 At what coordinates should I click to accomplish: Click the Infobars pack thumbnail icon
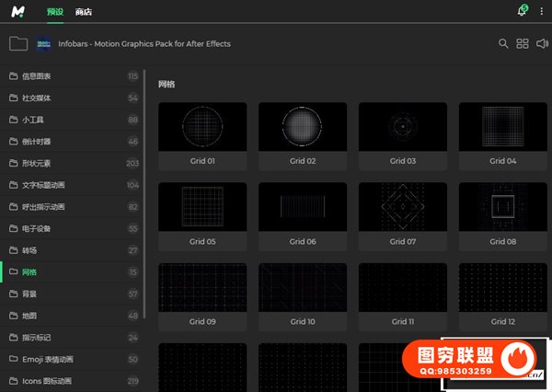pos(44,43)
